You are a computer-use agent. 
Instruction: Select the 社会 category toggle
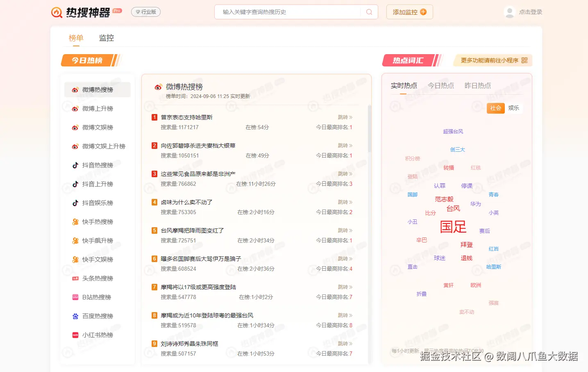pos(496,108)
